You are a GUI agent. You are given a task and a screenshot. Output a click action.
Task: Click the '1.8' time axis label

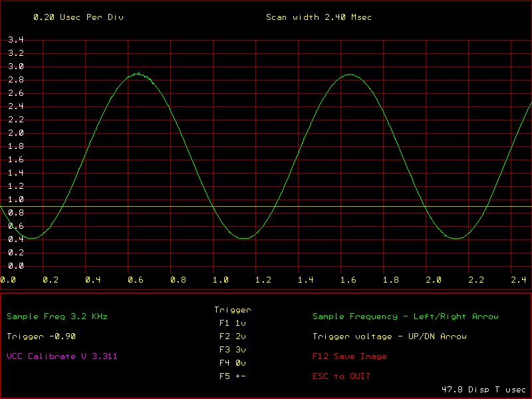(391, 280)
